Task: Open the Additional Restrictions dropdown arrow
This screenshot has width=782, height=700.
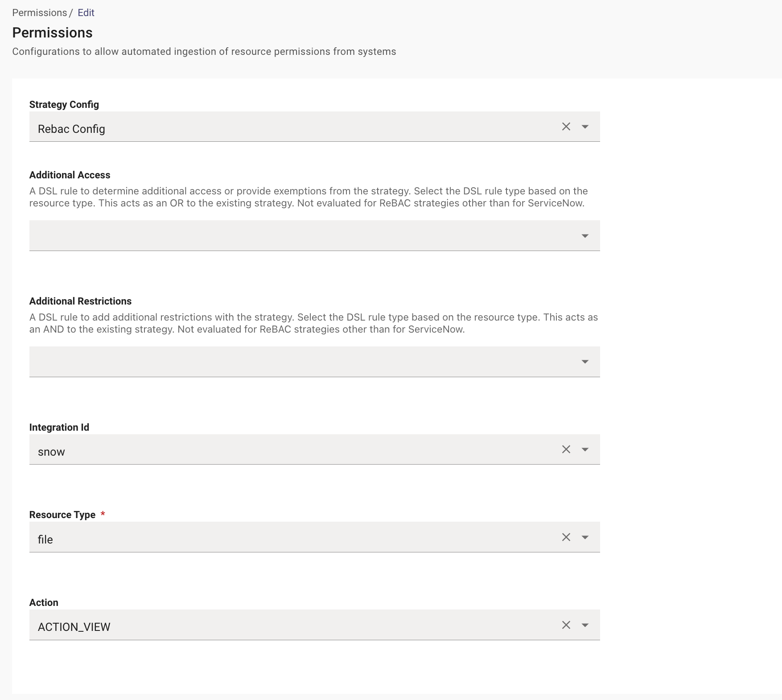Action: click(x=585, y=362)
